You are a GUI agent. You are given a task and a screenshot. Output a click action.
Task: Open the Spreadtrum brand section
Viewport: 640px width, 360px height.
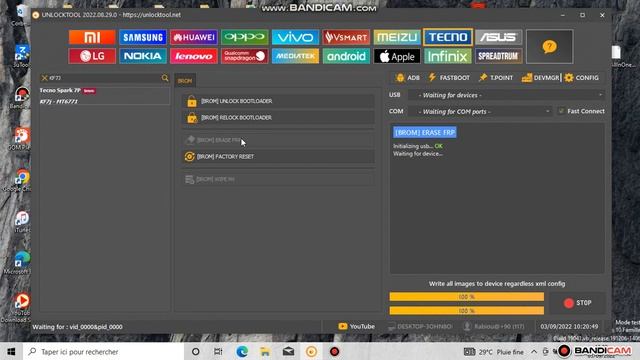click(x=498, y=56)
